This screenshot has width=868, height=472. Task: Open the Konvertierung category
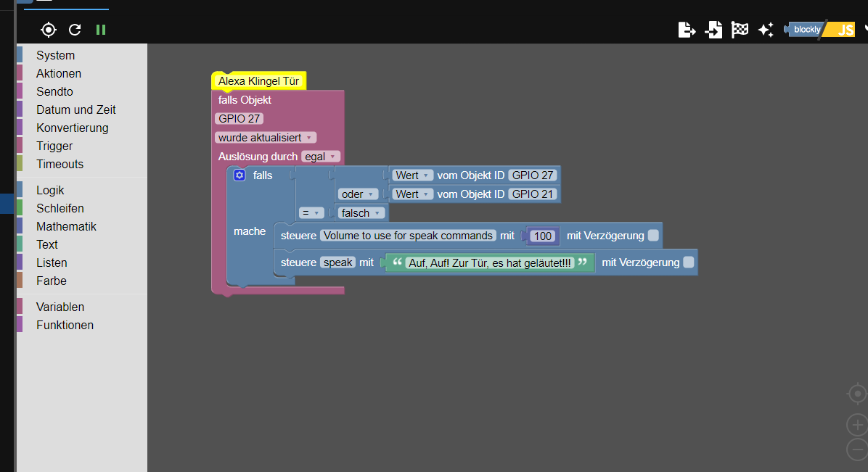click(x=82, y=128)
